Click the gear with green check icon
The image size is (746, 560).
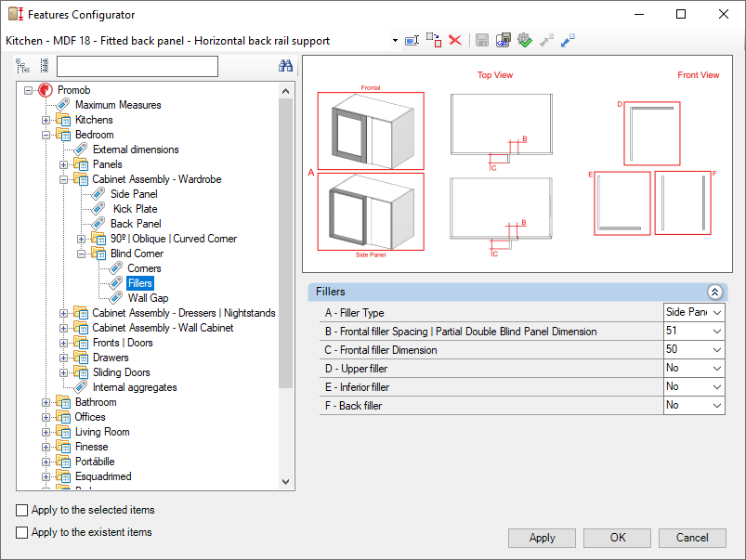point(524,41)
